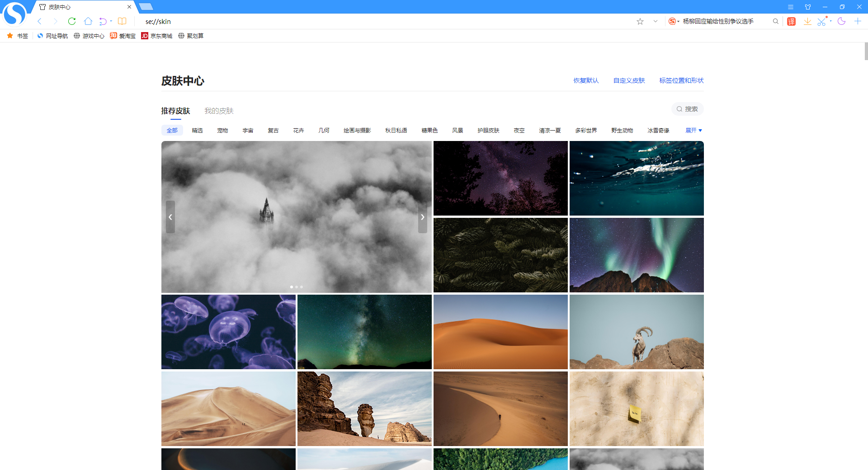Bookmark page with the star icon
Screen dimensions: 868x470
640,21
